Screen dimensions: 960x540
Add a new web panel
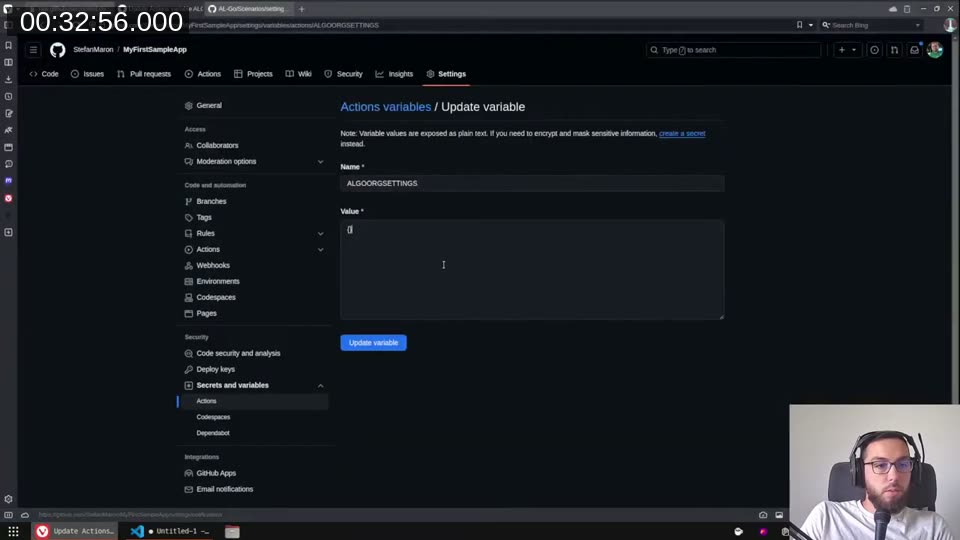[x=9, y=232]
